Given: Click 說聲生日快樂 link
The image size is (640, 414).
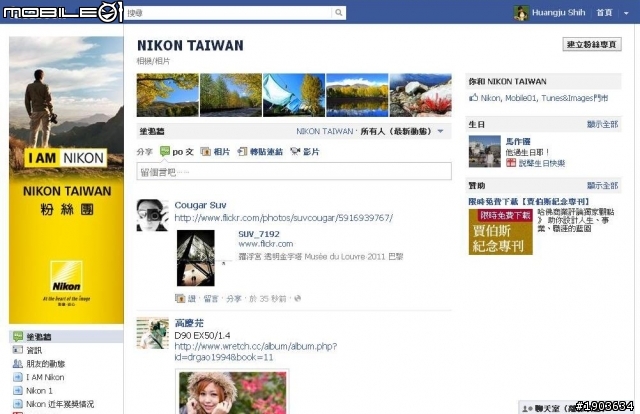Looking at the screenshot, I should (x=542, y=163).
